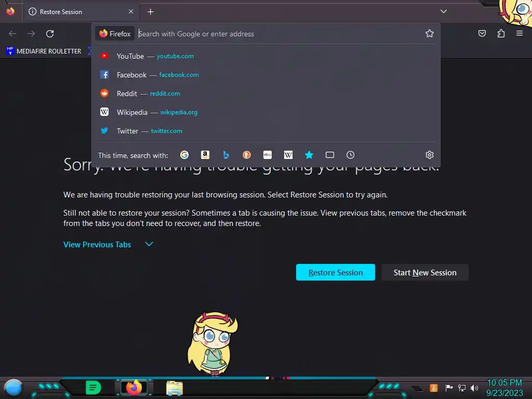
Task: Open Save to Pocket icon
Action: click(482, 33)
